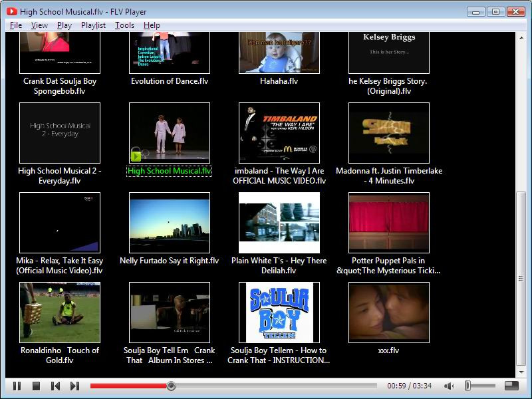Click the 'xxx.flv' file name
Viewport: 532px width, 399px height.
389,350
